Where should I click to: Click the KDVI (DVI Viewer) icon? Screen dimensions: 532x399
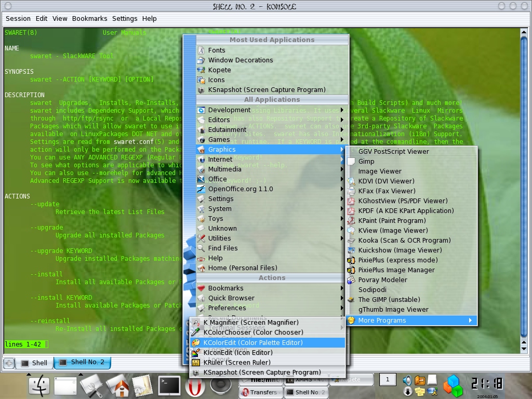point(352,181)
